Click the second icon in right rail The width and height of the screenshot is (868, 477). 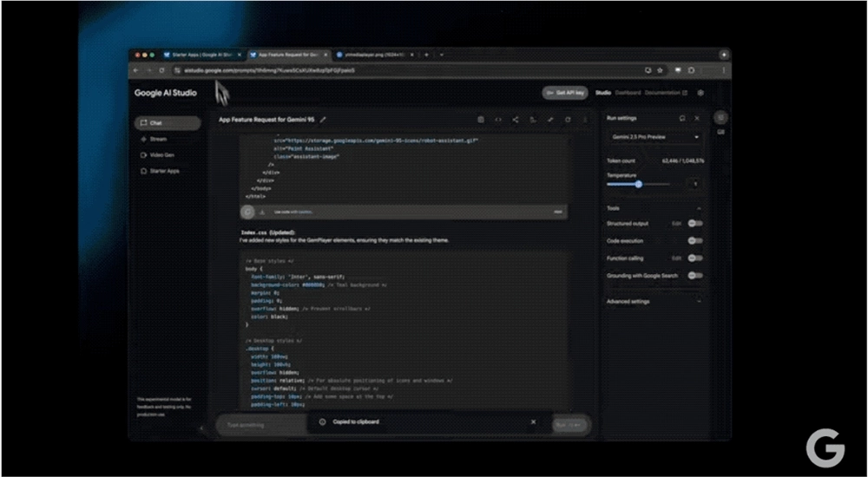pyautogui.click(x=720, y=132)
